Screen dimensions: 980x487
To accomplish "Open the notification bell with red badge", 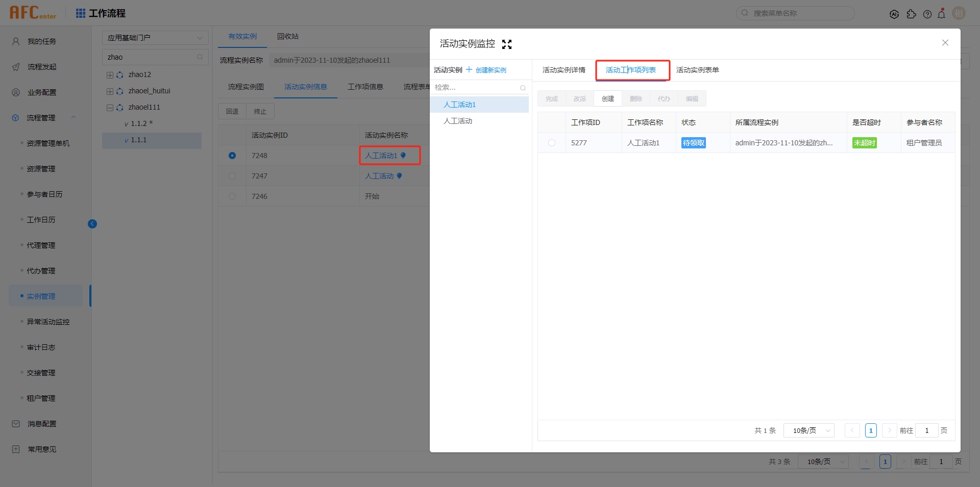I will point(942,14).
